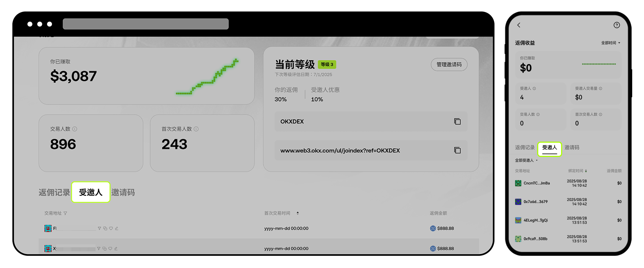
Task: Toggle the heart icon on second address row
Action: [110, 249]
